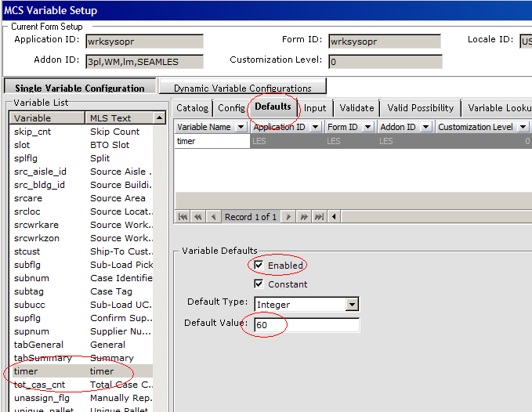
Task: Open the Validate tab
Action: tap(356, 108)
